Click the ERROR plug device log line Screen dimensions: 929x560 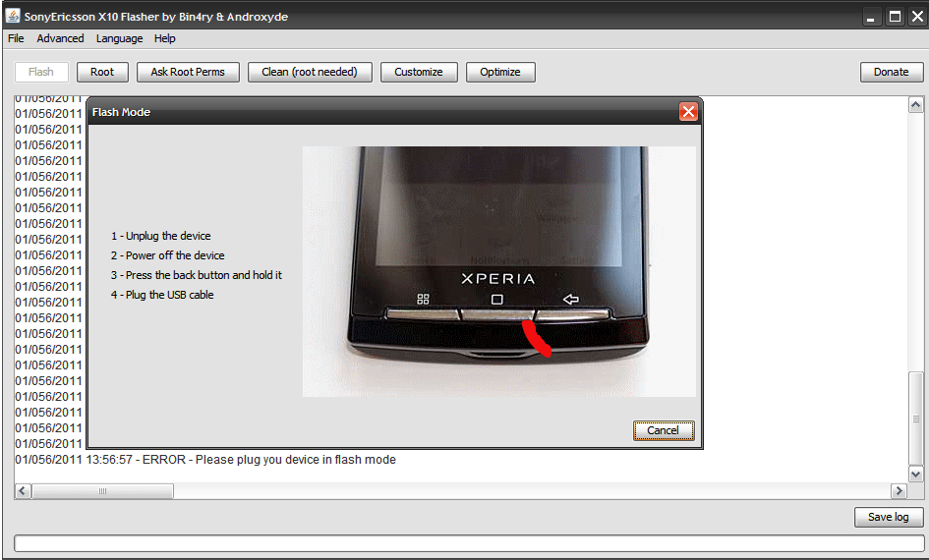[205, 460]
